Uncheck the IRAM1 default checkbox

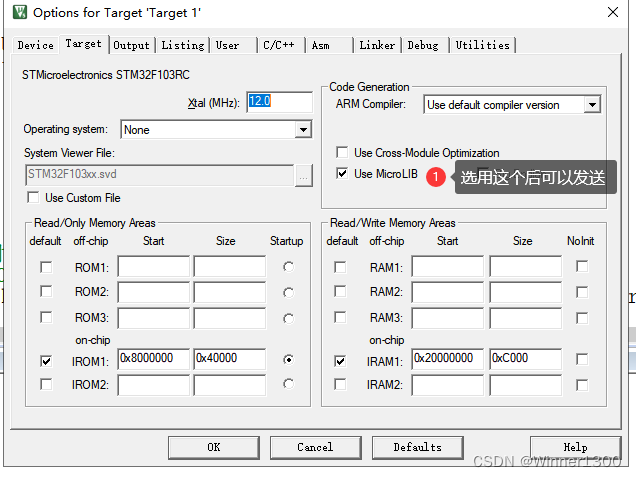point(340,361)
